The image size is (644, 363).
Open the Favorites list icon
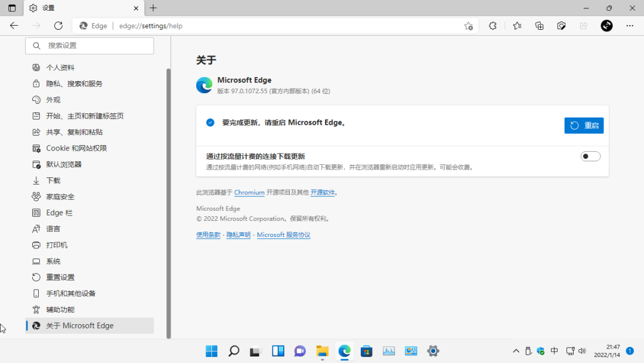pyautogui.click(x=517, y=26)
